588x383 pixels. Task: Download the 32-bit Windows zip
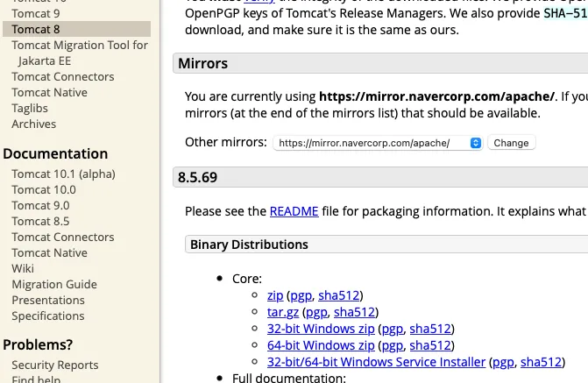click(x=321, y=329)
